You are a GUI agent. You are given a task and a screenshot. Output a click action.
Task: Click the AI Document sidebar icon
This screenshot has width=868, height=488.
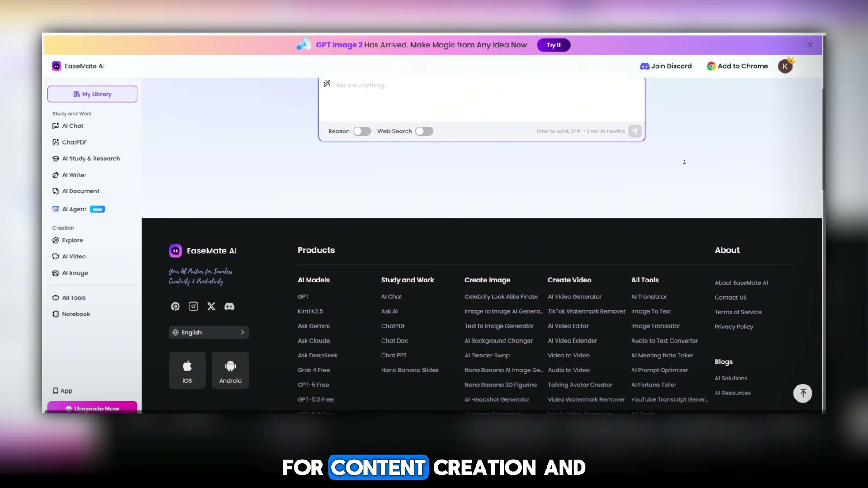[56, 191]
